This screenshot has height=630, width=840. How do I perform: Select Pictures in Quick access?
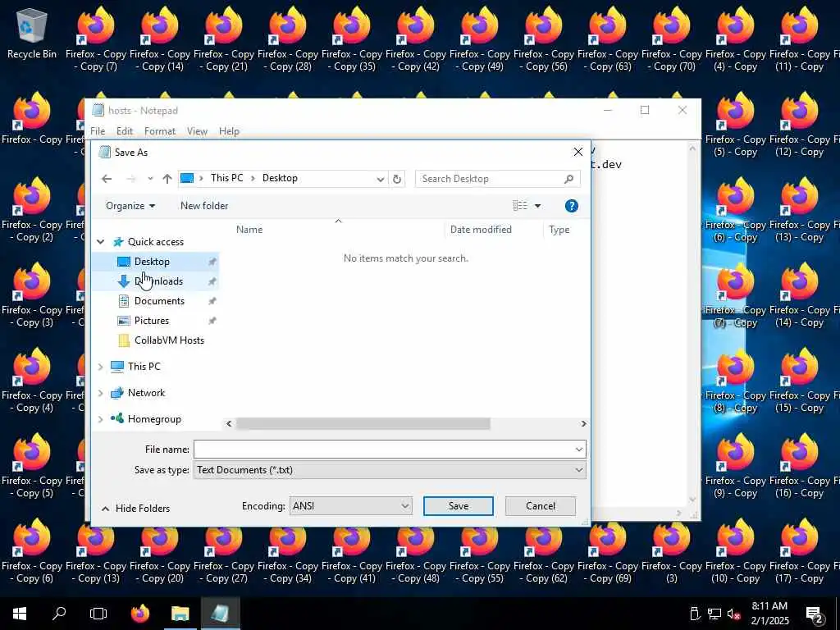pyautogui.click(x=156, y=321)
